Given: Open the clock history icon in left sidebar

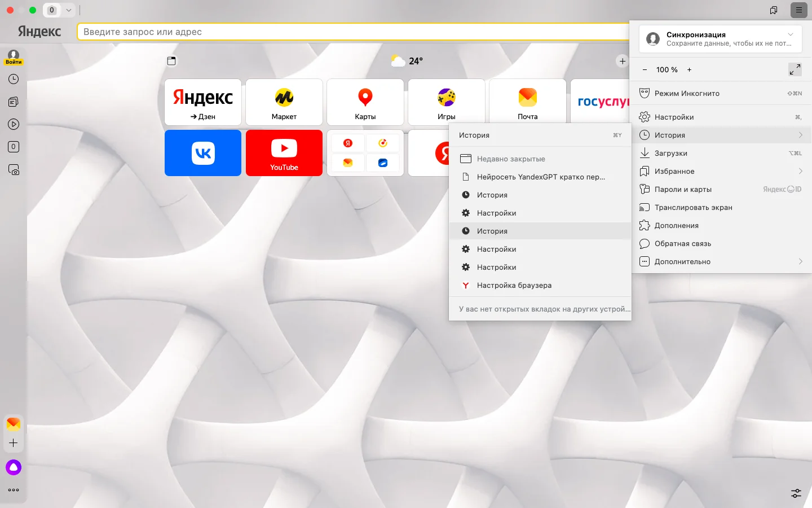Looking at the screenshot, I should pyautogui.click(x=14, y=80).
